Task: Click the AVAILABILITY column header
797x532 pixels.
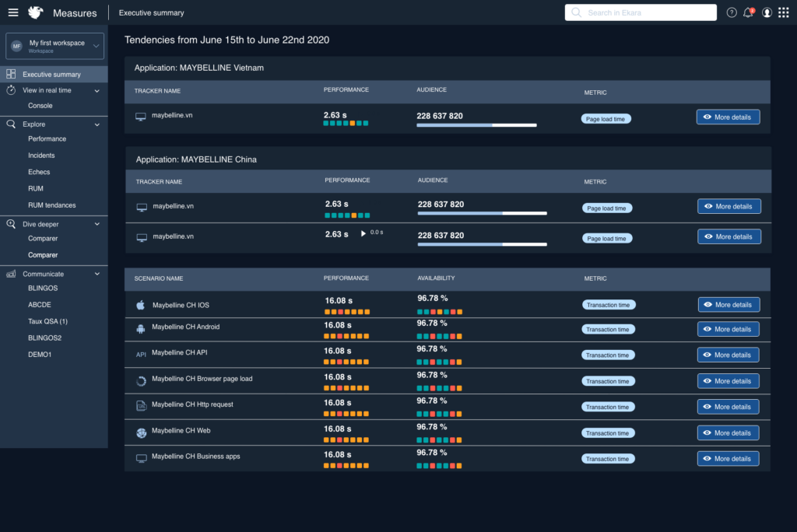Action: click(436, 278)
